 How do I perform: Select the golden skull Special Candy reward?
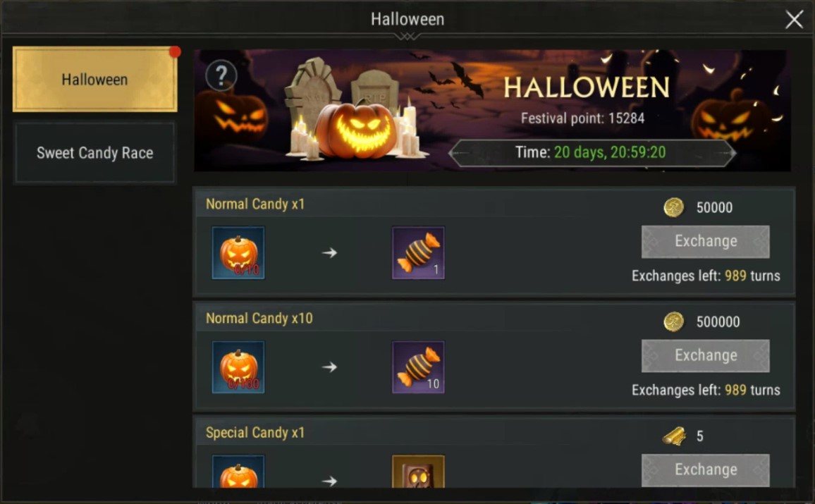pyautogui.click(x=418, y=472)
